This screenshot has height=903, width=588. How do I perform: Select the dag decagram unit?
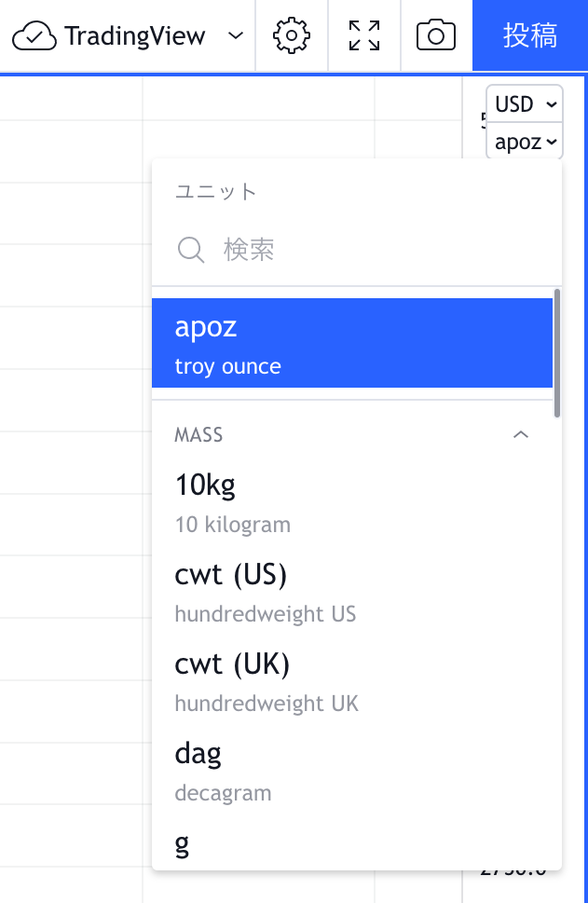point(352,771)
